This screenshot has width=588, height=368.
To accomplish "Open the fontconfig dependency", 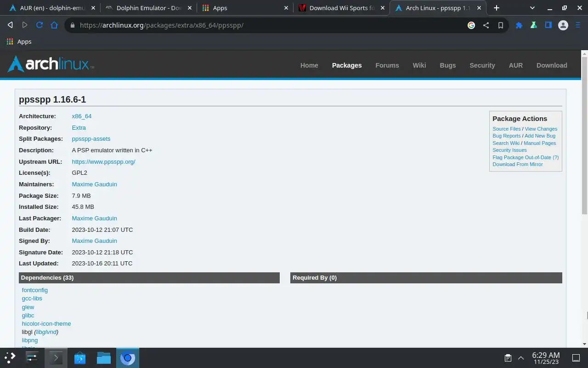I will (35, 290).
